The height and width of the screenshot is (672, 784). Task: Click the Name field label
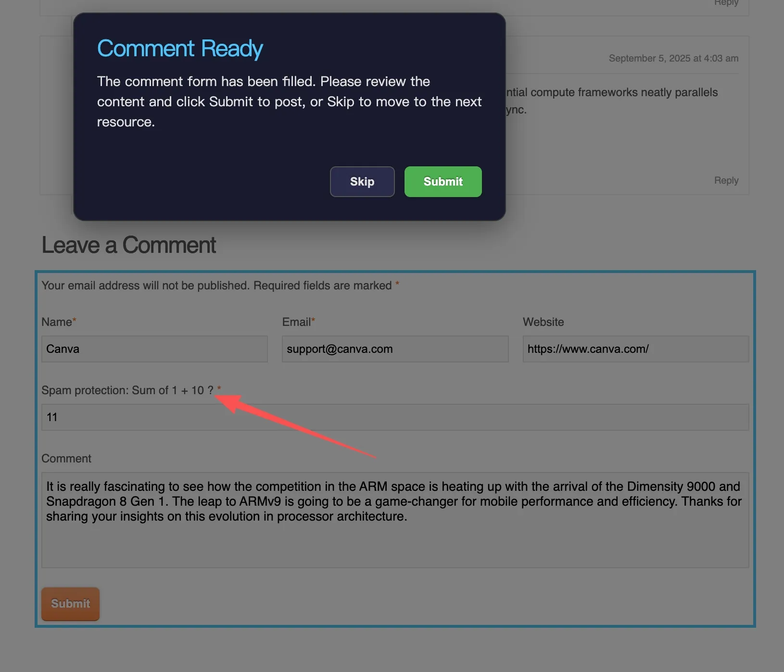pyautogui.click(x=57, y=322)
